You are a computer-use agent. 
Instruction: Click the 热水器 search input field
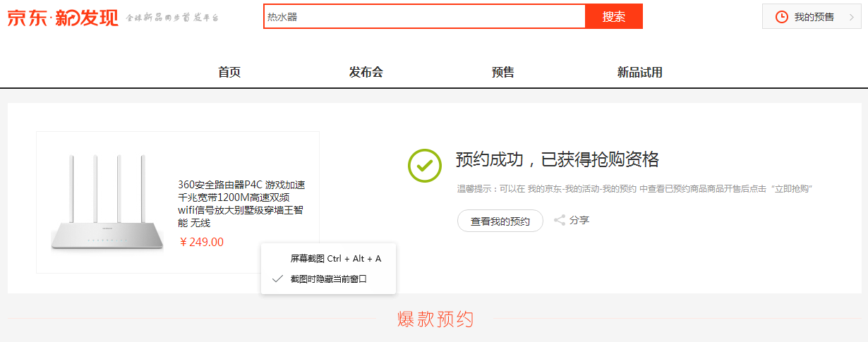[425, 16]
